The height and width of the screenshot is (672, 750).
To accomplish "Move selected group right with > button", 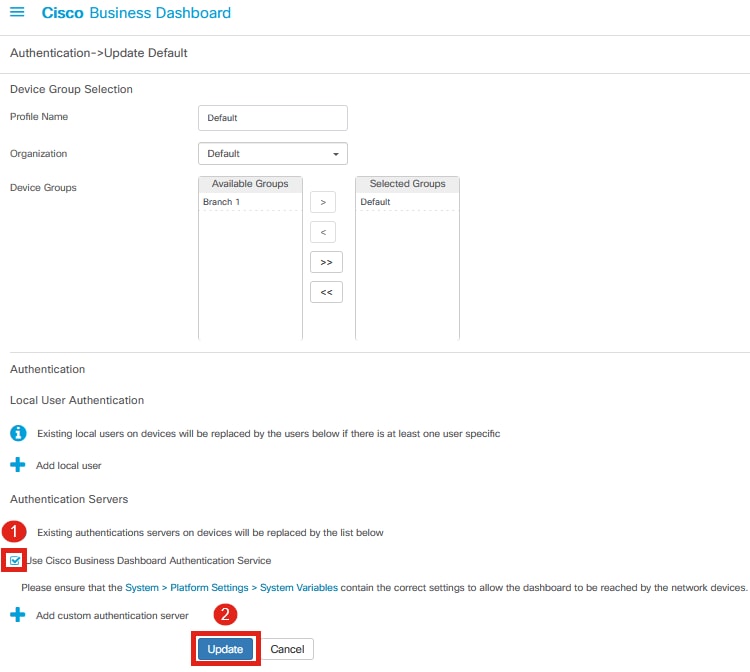I will pyautogui.click(x=323, y=202).
